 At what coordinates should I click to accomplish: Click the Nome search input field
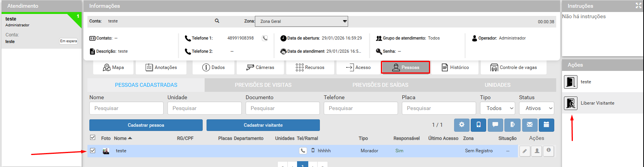pyautogui.click(x=126, y=108)
